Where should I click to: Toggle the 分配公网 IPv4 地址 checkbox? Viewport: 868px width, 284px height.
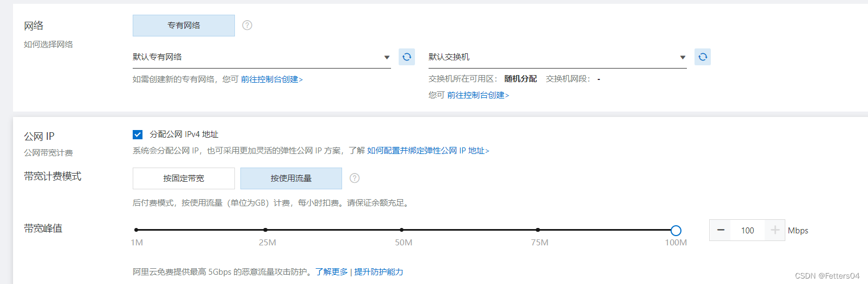pos(138,134)
